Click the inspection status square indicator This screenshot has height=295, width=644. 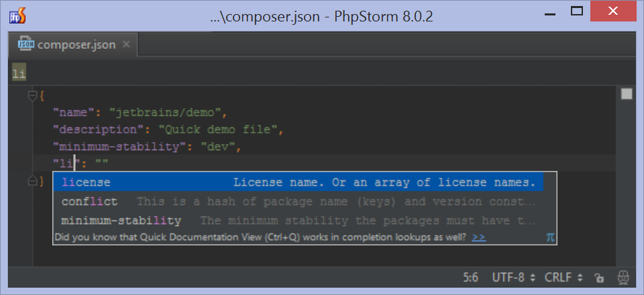coord(627,94)
